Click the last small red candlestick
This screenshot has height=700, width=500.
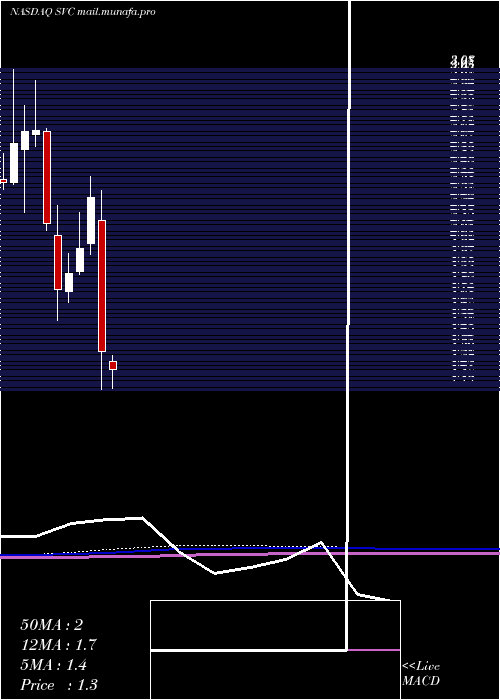pos(113,366)
